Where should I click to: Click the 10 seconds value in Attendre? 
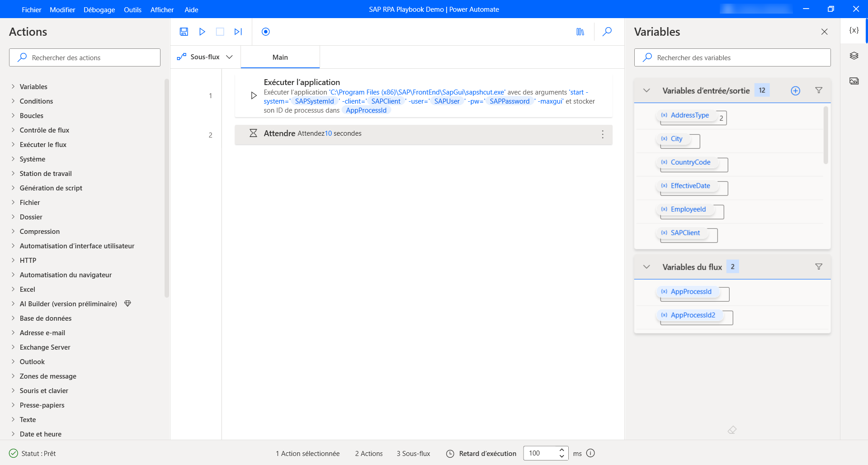coord(328,133)
